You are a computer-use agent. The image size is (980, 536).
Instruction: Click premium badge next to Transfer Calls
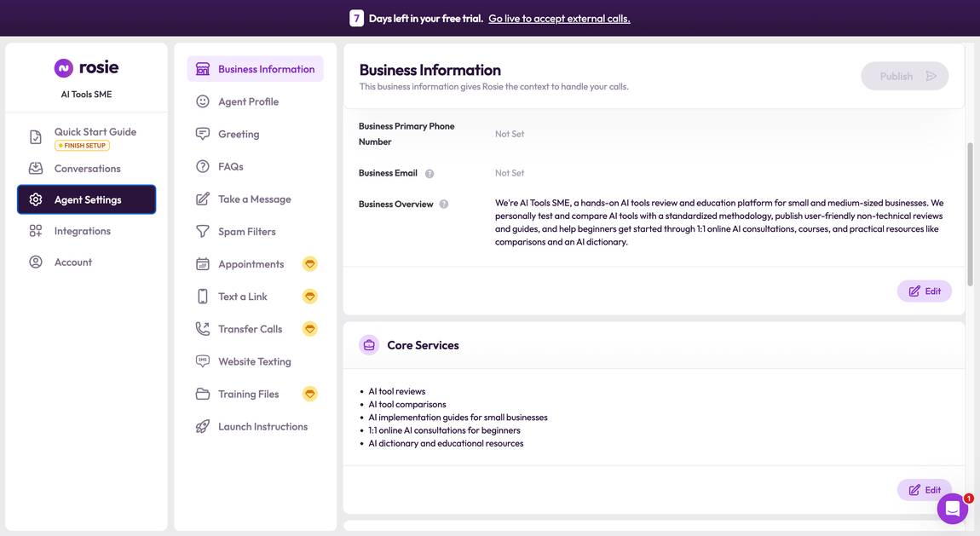point(310,329)
